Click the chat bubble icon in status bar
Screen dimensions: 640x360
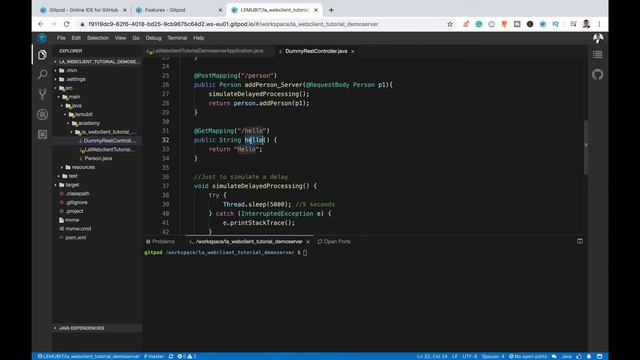click(x=554, y=356)
